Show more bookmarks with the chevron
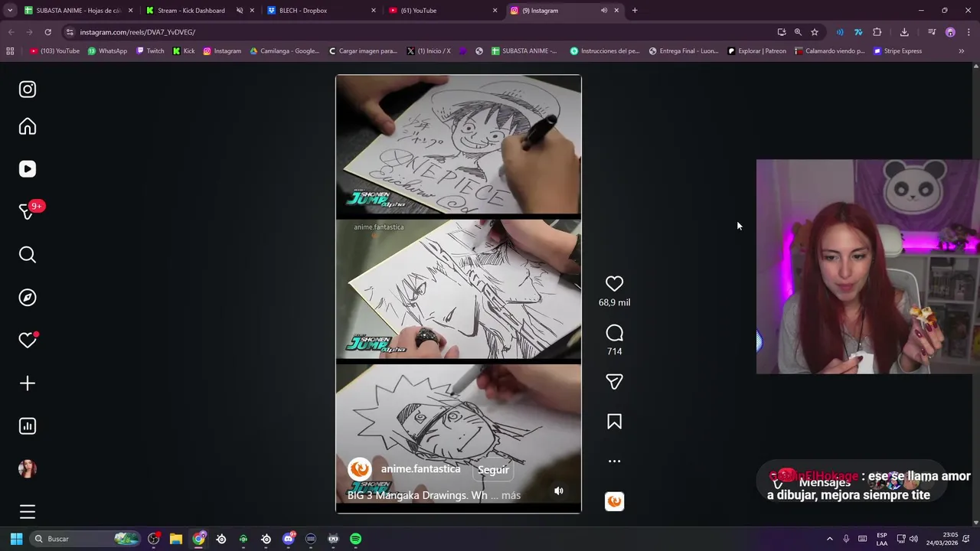This screenshot has height=551, width=980. (962, 51)
